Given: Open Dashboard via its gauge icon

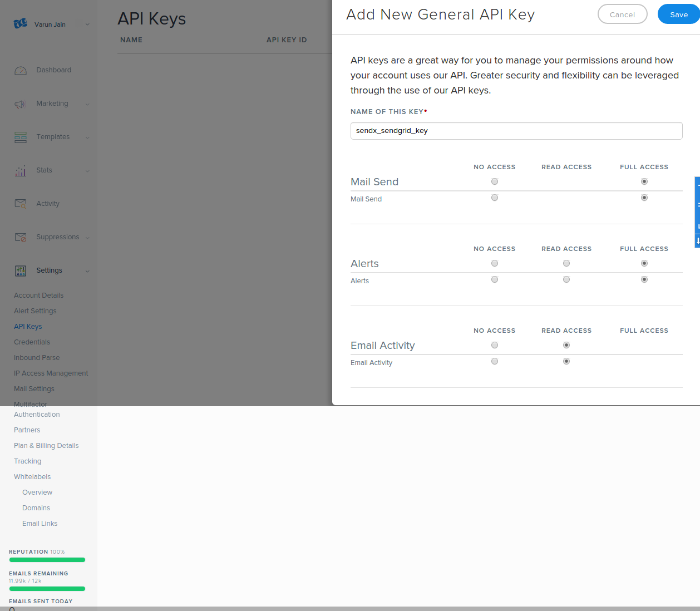Looking at the screenshot, I should tap(21, 71).
